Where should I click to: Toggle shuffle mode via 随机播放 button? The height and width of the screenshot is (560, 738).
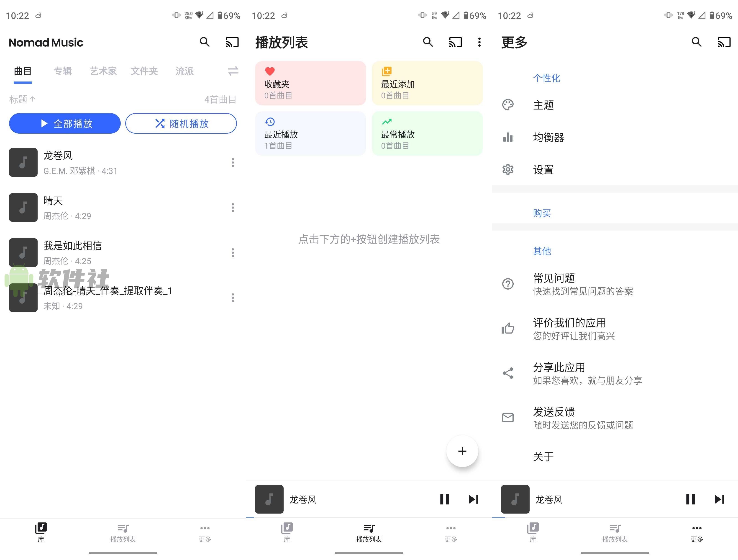pyautogui.click(x=181, y=123)
